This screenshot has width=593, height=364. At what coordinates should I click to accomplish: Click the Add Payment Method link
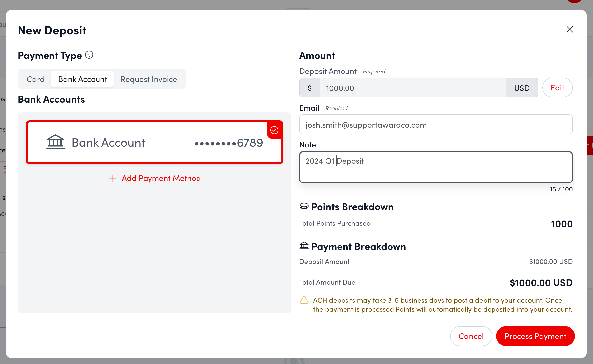(x=161, y=178)
